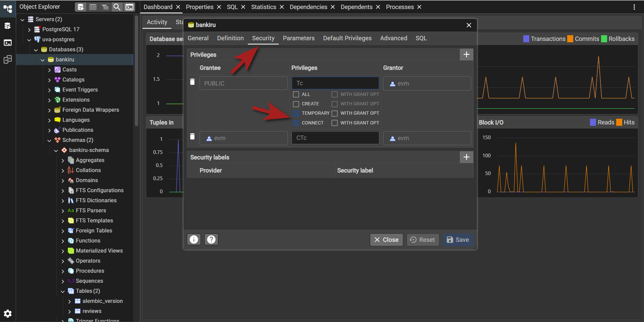Open the Properties main tab
The width and height of the screenshot is (644, 322).
pos(200,7)
